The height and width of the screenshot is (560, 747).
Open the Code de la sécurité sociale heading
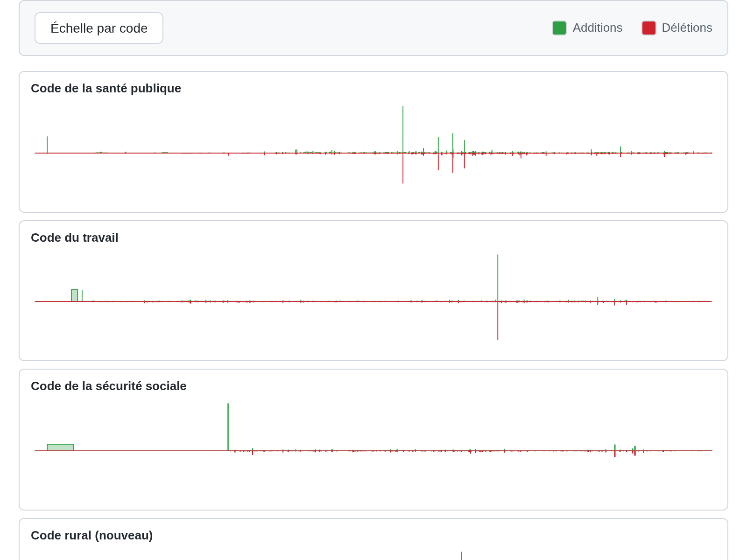(109, 386)
